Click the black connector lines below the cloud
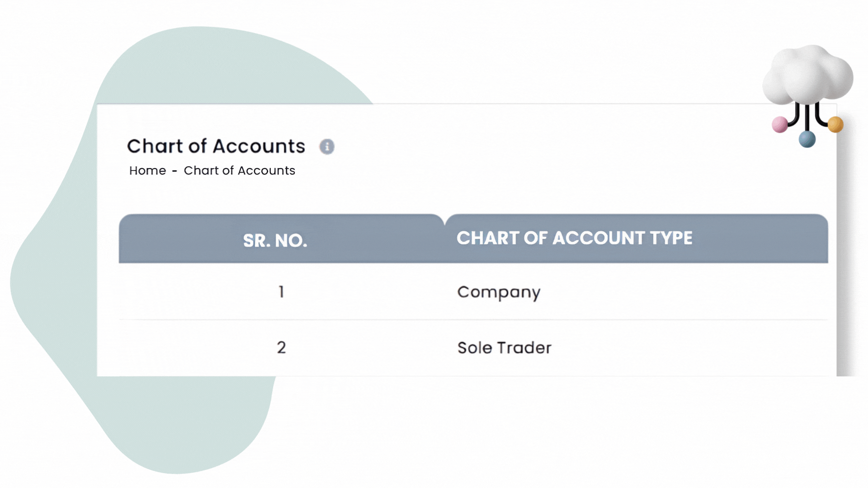 [x=807, y=116]
